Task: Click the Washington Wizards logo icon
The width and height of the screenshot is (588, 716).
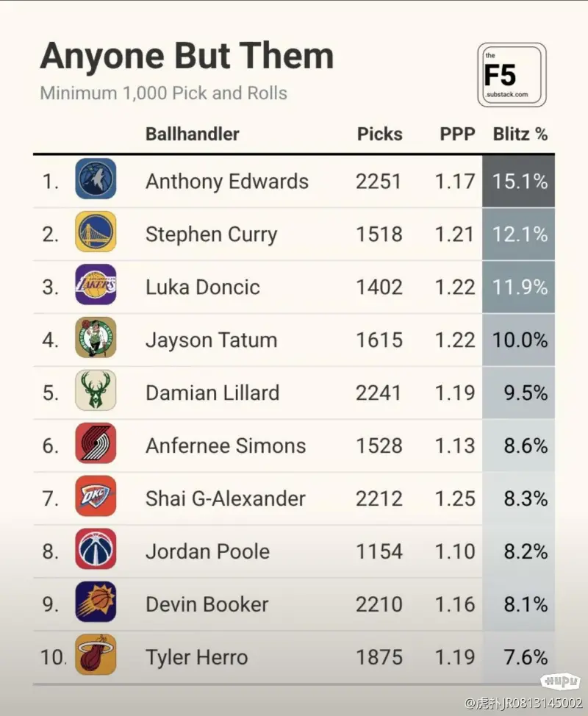Action: pyautogui.click(x=96, y=549)
